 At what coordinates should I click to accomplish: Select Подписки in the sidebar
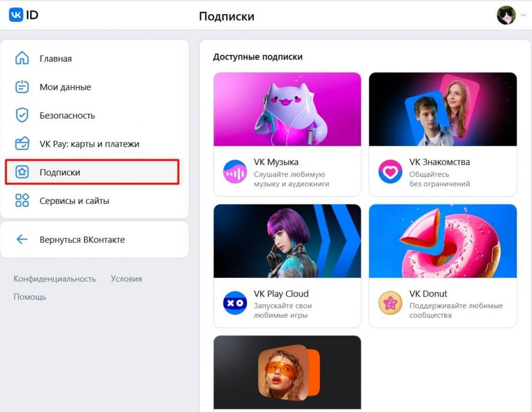point(92,172)
